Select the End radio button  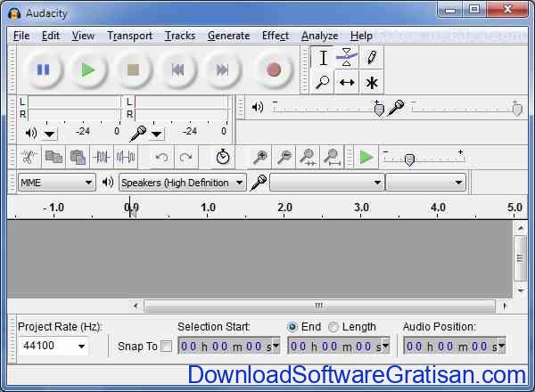[x=292, y=327]
